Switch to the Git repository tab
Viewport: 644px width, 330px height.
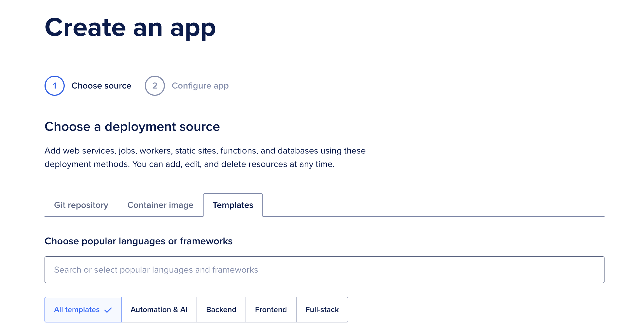point(81,205)
